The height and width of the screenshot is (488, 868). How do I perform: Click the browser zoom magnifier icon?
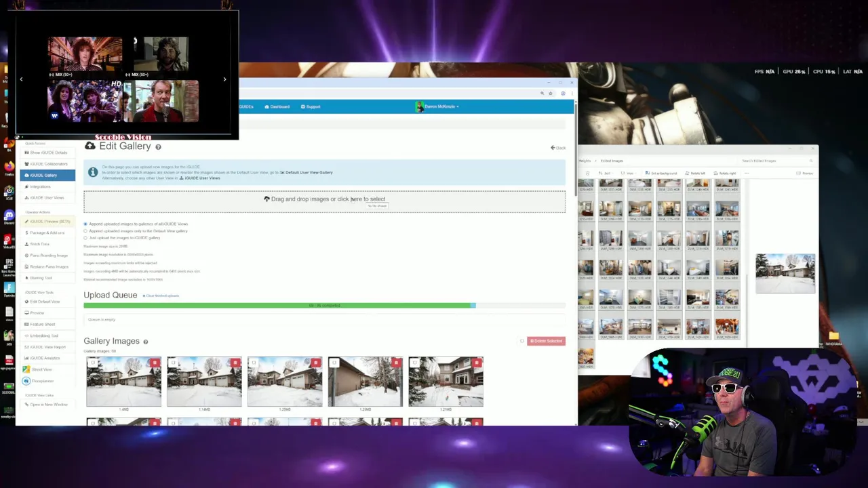[542, 93]
